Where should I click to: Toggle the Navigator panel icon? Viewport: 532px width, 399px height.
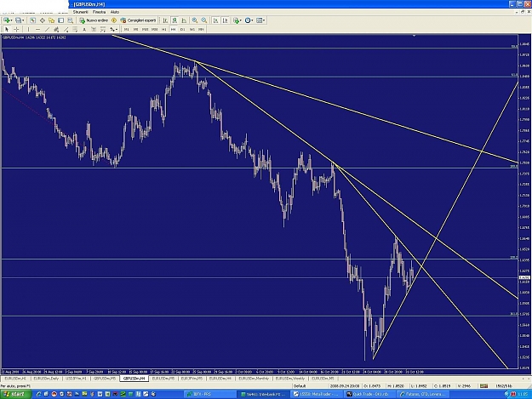click(x=52, y=20)
